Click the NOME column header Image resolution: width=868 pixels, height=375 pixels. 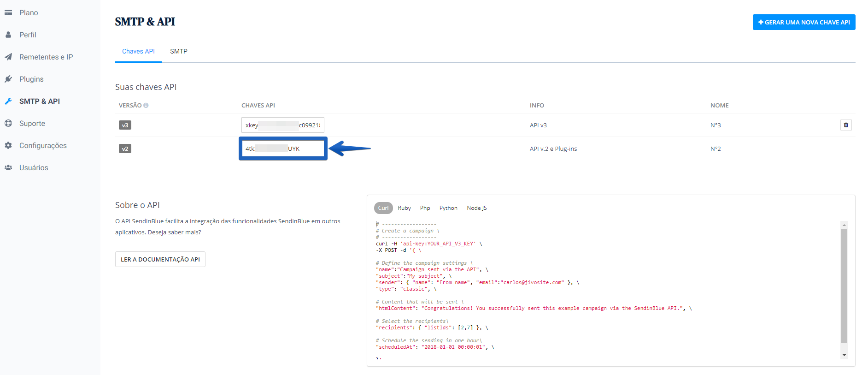720,106
